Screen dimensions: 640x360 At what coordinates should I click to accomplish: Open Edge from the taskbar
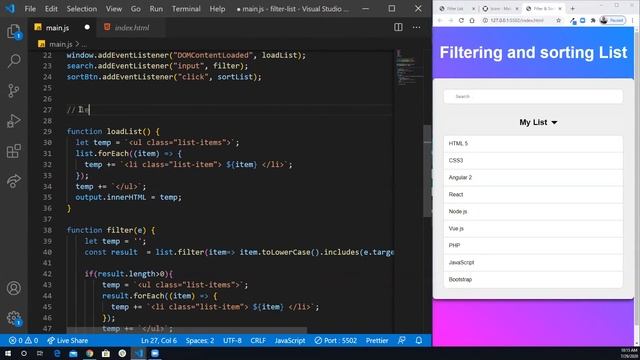[x=57, y=353]
